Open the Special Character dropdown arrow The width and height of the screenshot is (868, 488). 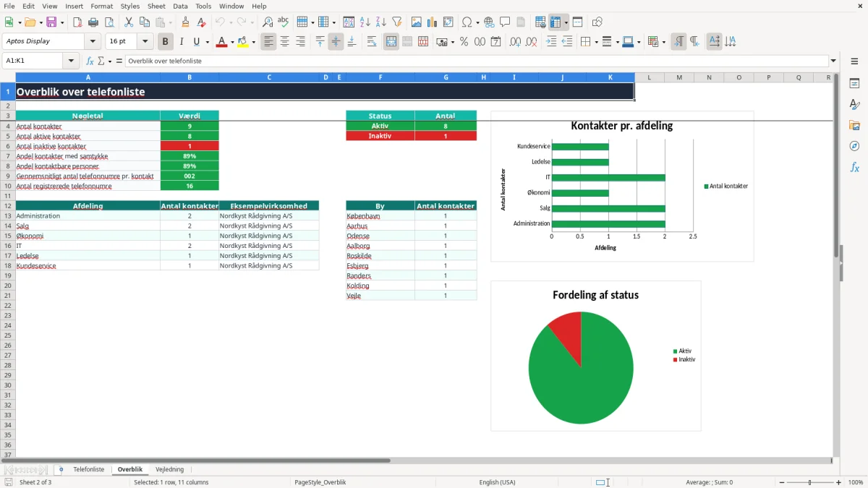(x=477, y=22)
